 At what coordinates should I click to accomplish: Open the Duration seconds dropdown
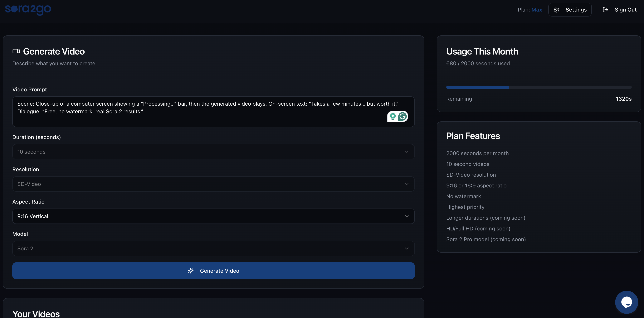pyautogui.click(x=213, y=152)
